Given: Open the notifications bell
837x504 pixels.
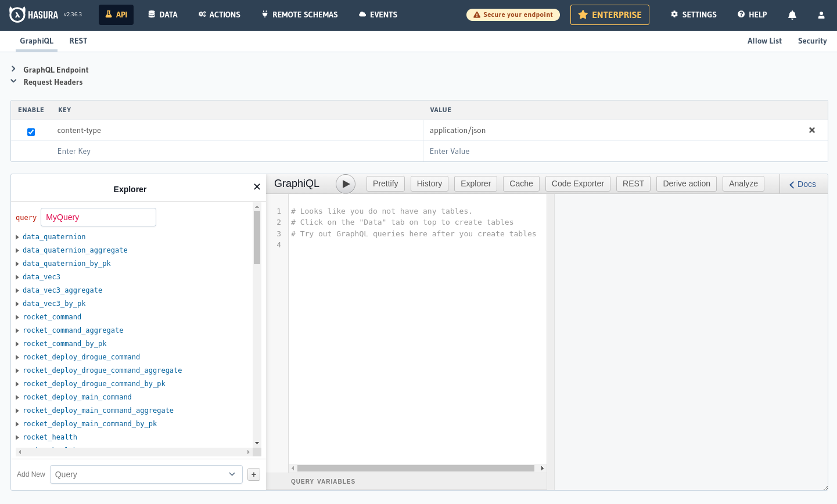Looking at the screenshot, I should pyautogui.click(x=792, y=15).
